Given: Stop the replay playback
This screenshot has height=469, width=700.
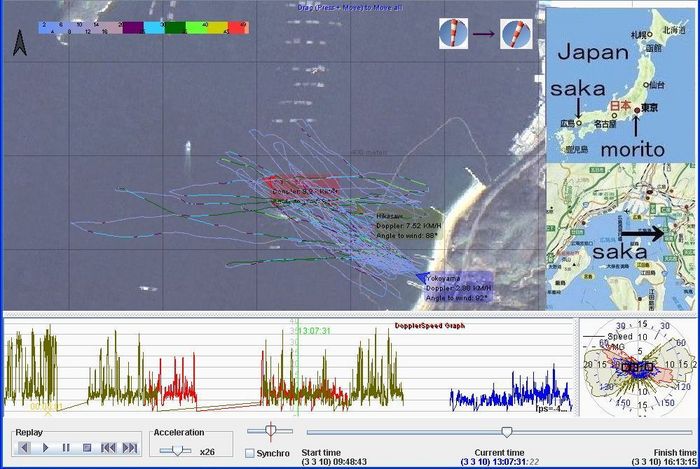Looking at the screenshot, I should click(x=87, y=447).
